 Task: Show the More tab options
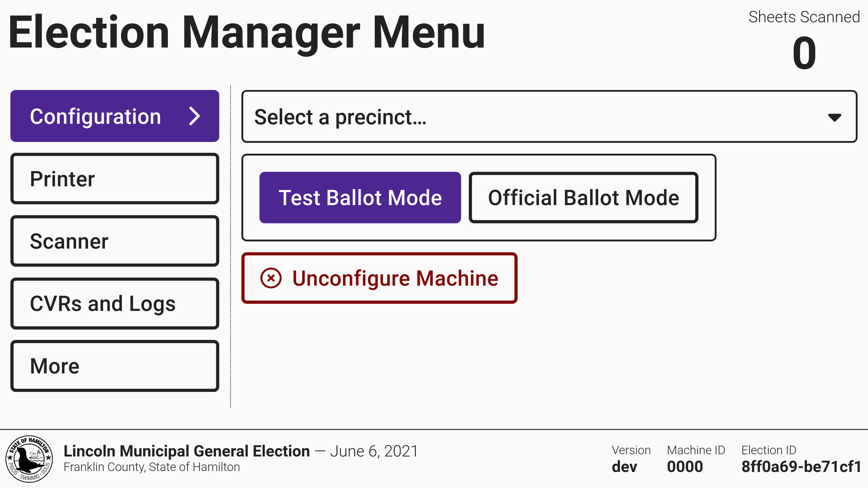115,366
